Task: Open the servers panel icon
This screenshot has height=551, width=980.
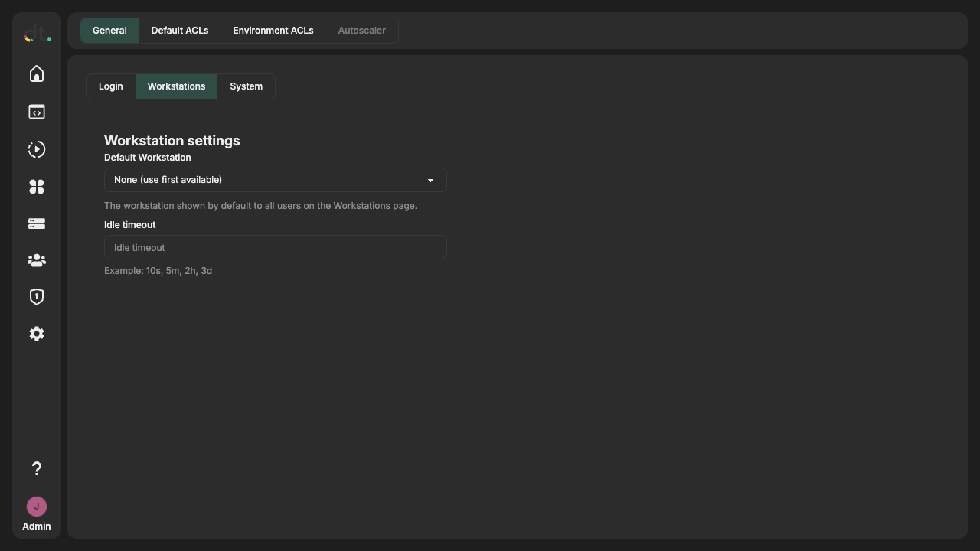Action: 36,223
